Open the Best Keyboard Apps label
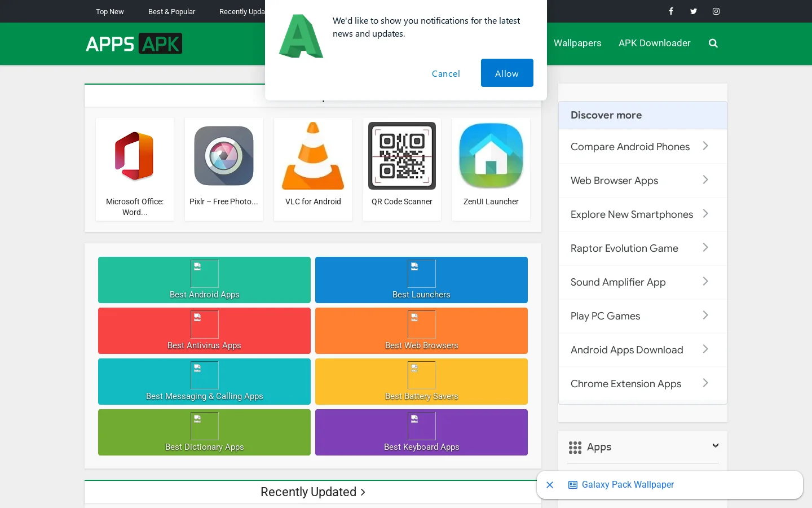 pos(421,447)
